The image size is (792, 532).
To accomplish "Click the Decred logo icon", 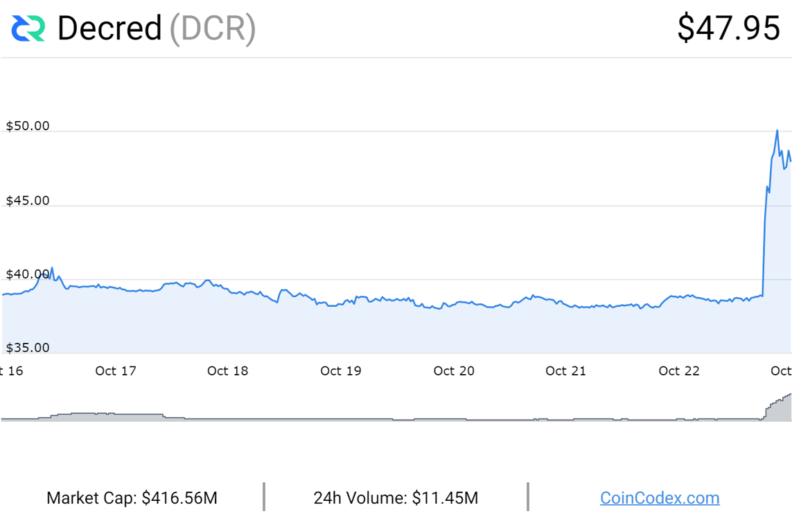I will point(28,28).
